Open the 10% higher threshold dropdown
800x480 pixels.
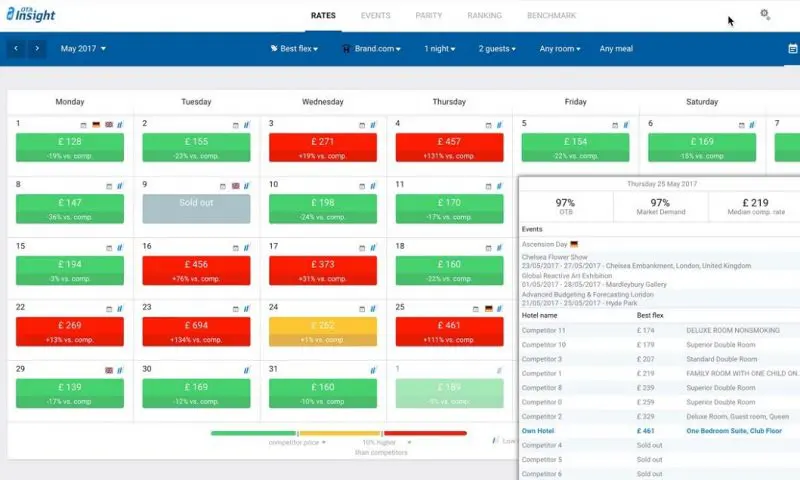(387, 442)
